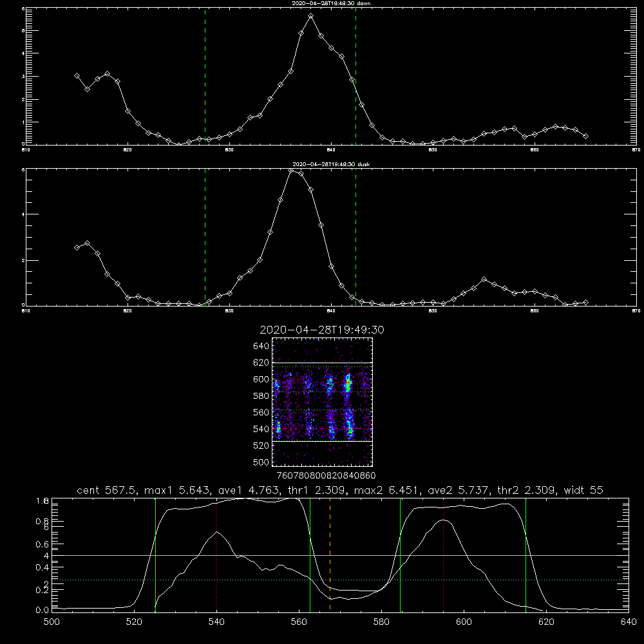Click the last diamond marker of the dawn curve
644x644 pixels.
tap(585, 136)
